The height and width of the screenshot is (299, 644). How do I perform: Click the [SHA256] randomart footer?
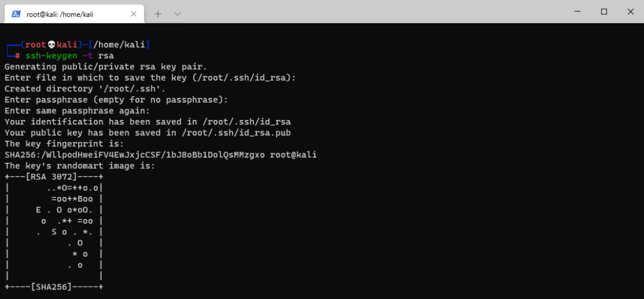54,286
